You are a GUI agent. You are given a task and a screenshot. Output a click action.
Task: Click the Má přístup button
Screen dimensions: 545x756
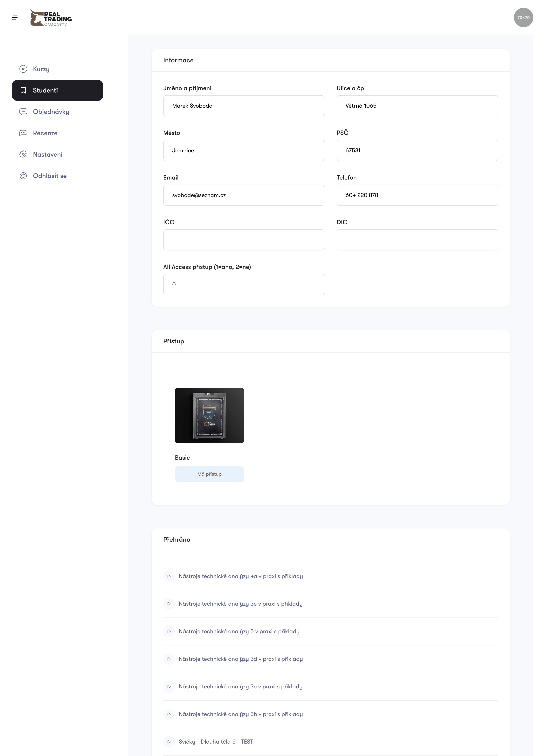pyautogui.click(x=210, y=474)
